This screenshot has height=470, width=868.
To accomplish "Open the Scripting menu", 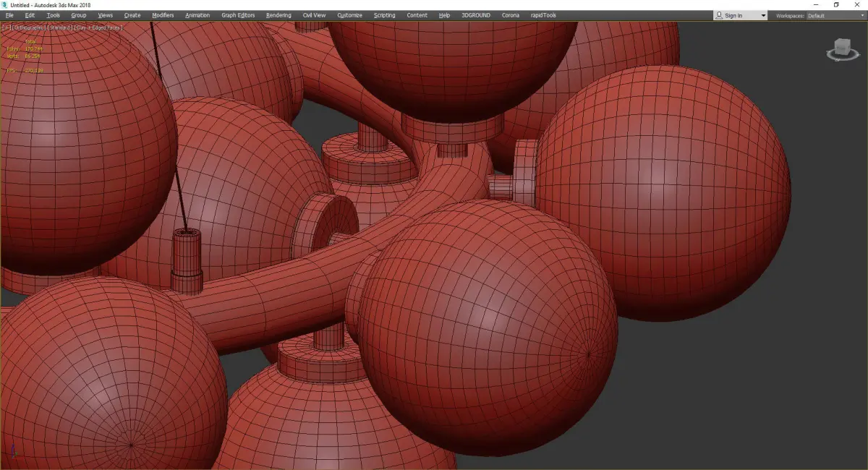I will [385, 15].
